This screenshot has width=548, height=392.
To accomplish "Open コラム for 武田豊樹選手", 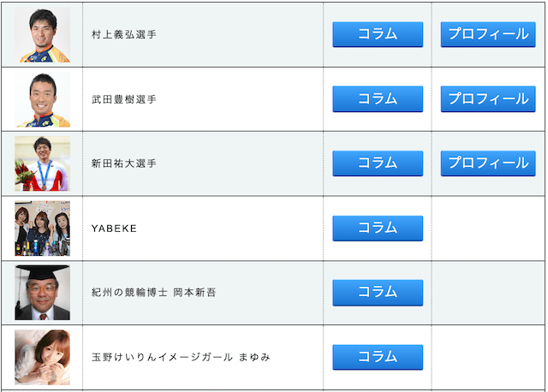I will tap(378, 99).
